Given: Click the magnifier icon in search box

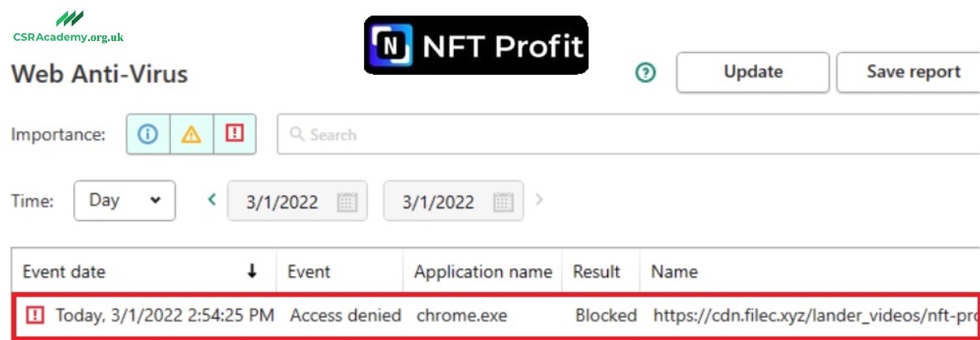Looking at the screenshot, I should 297,134.
